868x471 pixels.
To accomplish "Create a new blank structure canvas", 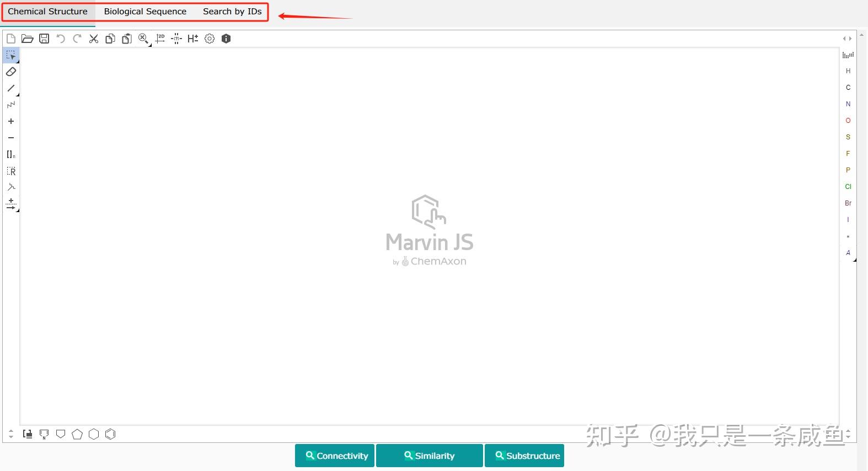I will pos(11,39).
